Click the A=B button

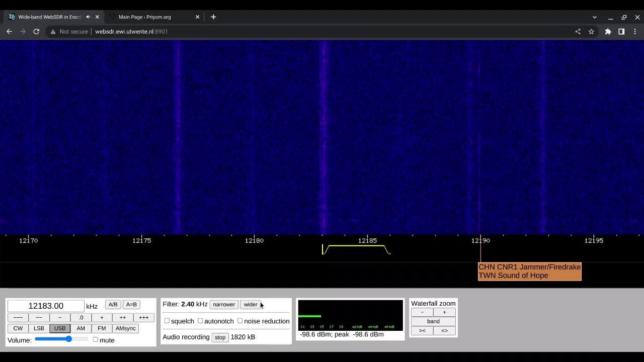point(131,305)
